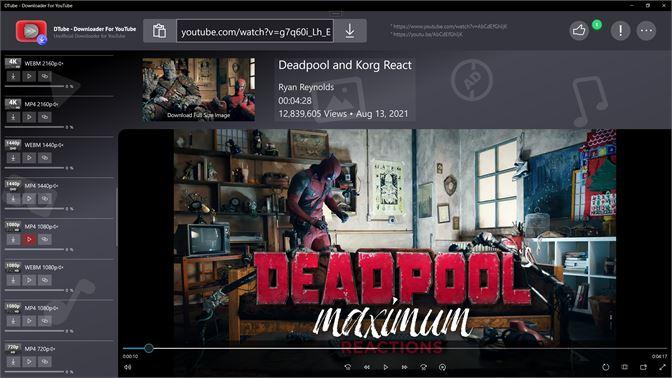672x378 pixels.
Task: Play the WEBM 2160p stream
Action: click(x=29, y=76)
